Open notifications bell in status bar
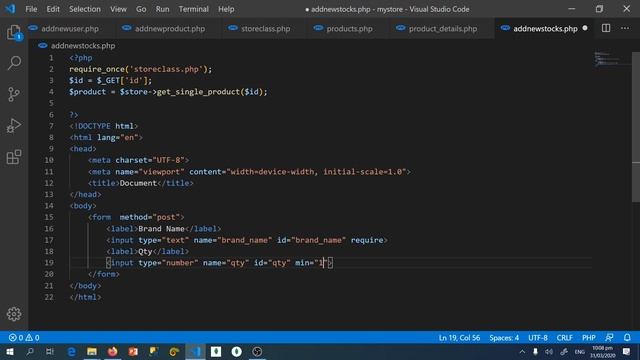The width and height of the screenshot is (640, 360). tap(627, 338)
